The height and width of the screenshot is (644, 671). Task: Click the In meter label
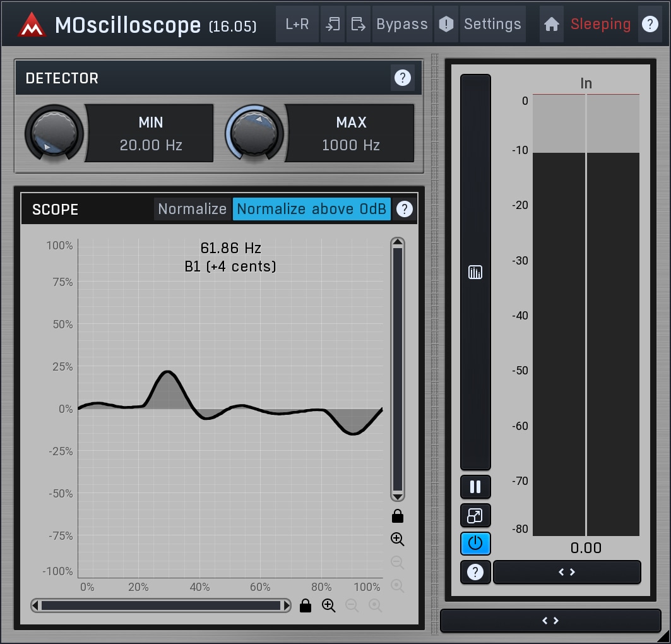coord(586,83)
